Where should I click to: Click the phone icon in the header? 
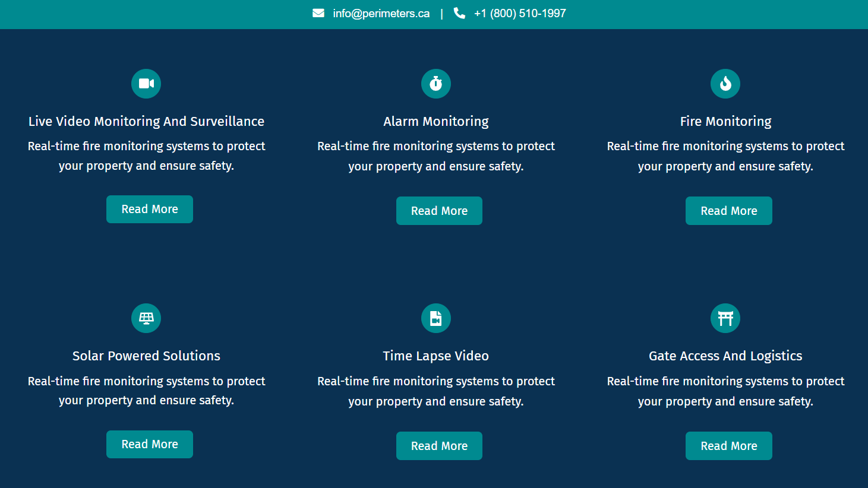coord(459,13)
